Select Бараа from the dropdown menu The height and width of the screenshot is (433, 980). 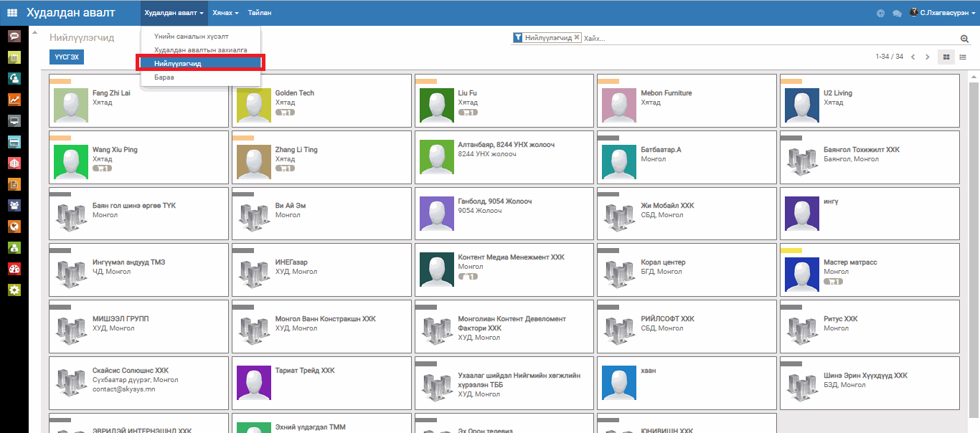point(164,77)
